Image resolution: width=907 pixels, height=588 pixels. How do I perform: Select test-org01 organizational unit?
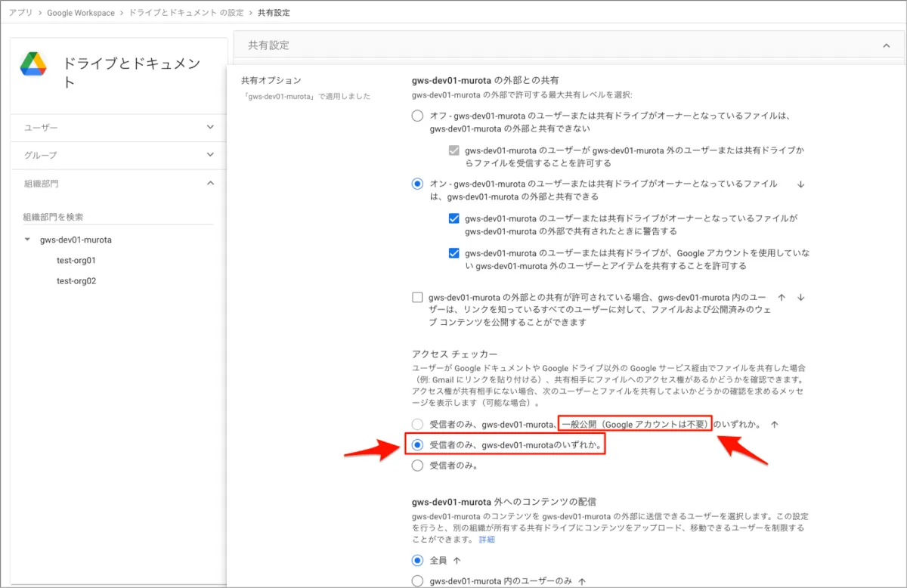(76, 260)
